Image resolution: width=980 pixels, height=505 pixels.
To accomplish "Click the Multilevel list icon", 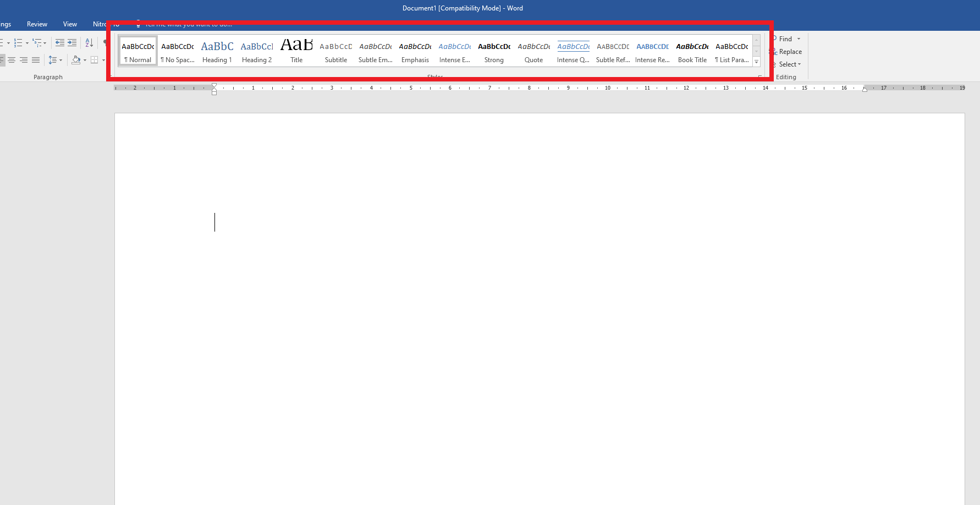I will pyautogui.click(x=37, y=43).
